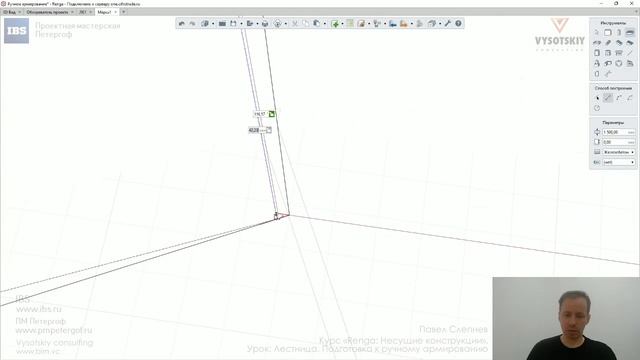Click the Save project icon in the toolbar
The width and height of the screenshot is (640, 360).
coord(233,24)
